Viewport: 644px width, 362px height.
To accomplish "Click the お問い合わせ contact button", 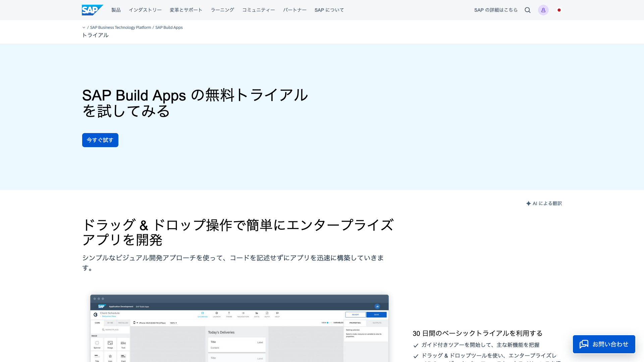I will tap(610, 344).
